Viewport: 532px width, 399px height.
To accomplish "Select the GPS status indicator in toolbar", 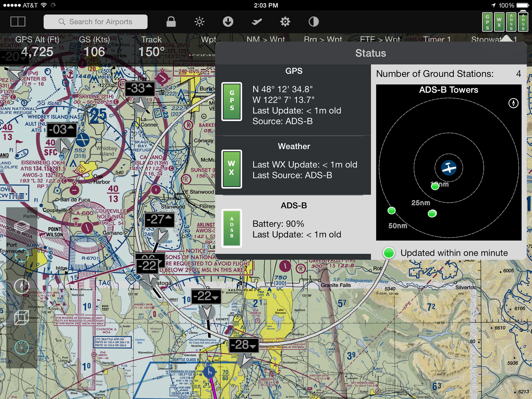I will [487, 22].
